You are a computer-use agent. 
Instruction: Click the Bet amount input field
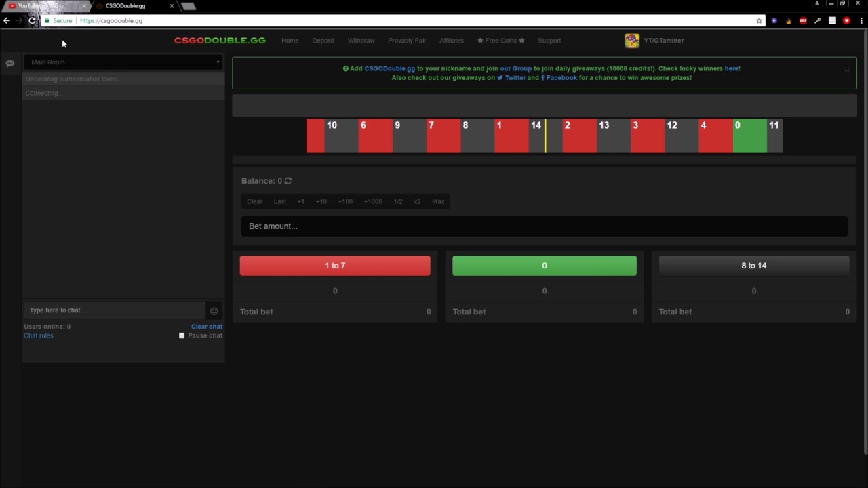click(x=545, y=226)
